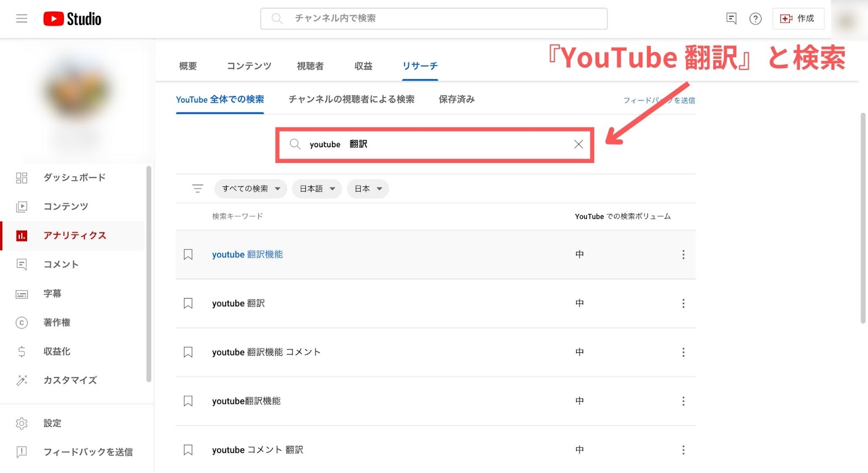Screen dimensions: 868x473
Task: Open the comments notification icon in header
Action: [731, 18]
